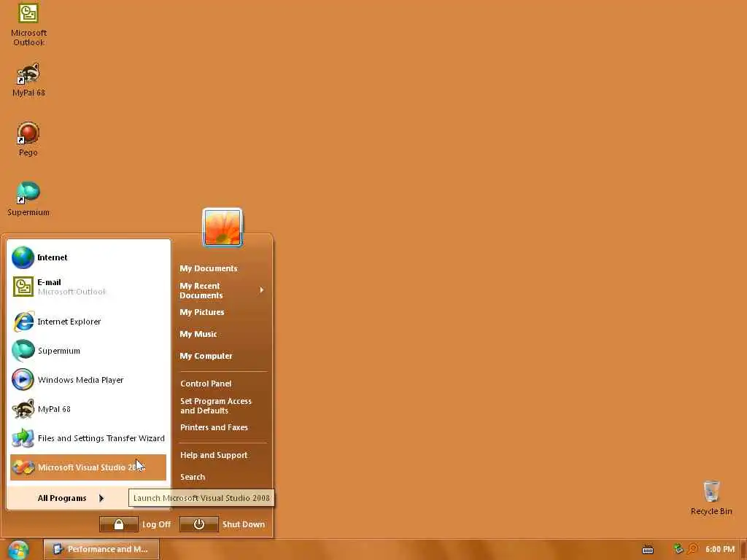Image resolution: width=747 pixels, height=560 pixels.
Task: Click the Supermium icon in Start menu
Action: click(23, 351)
